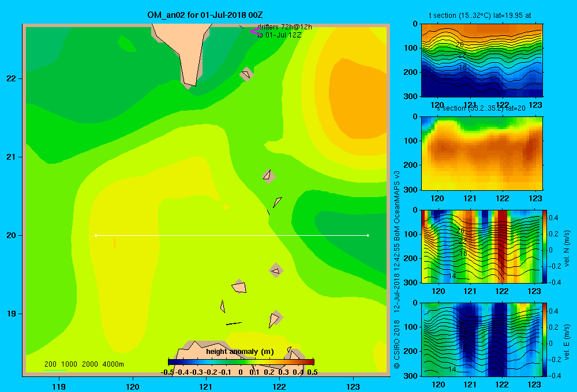Click the -0.3 tick on height anomaly scale
577x392 pixels.
[x=197, y=372]
